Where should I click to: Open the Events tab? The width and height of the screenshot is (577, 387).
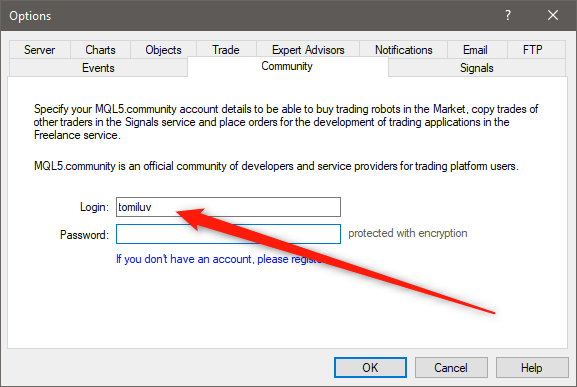98,68
